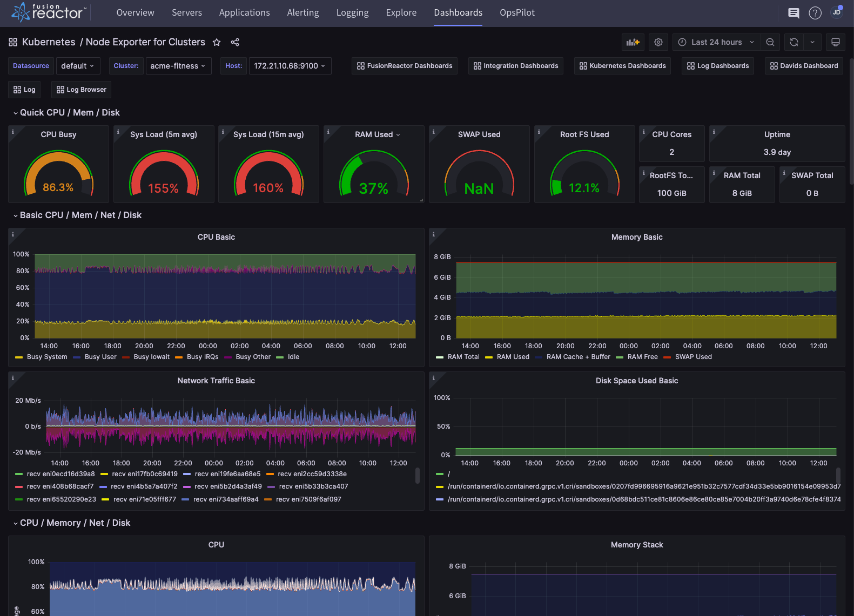Zoom out the time range

click(770, 42)
